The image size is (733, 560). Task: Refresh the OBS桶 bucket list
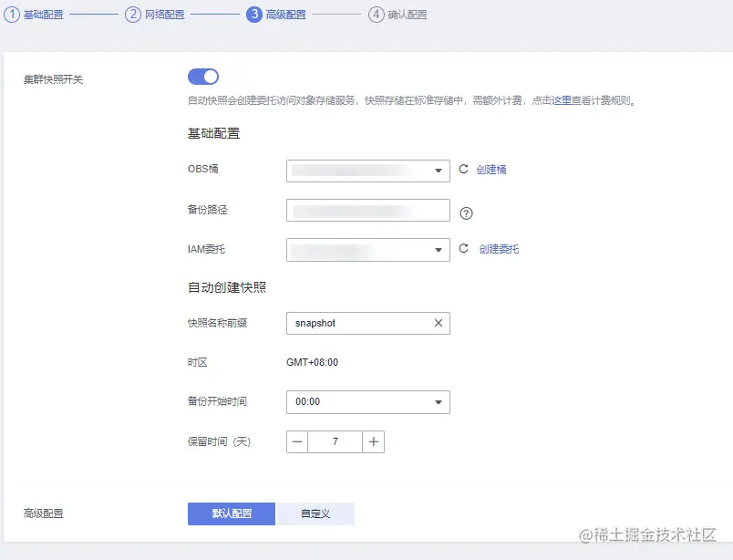465,170
